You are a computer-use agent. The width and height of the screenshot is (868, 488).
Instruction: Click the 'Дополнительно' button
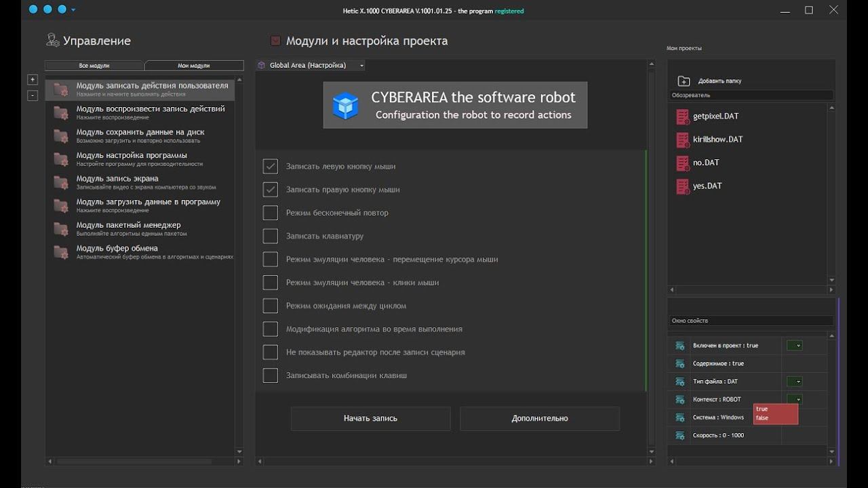click(x=540, y=418)
